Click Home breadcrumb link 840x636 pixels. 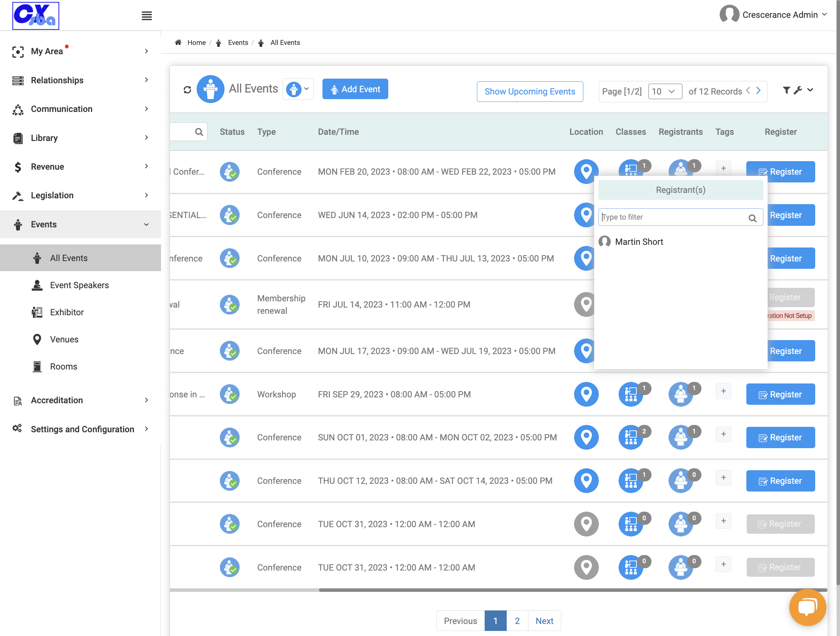point(197,43)
